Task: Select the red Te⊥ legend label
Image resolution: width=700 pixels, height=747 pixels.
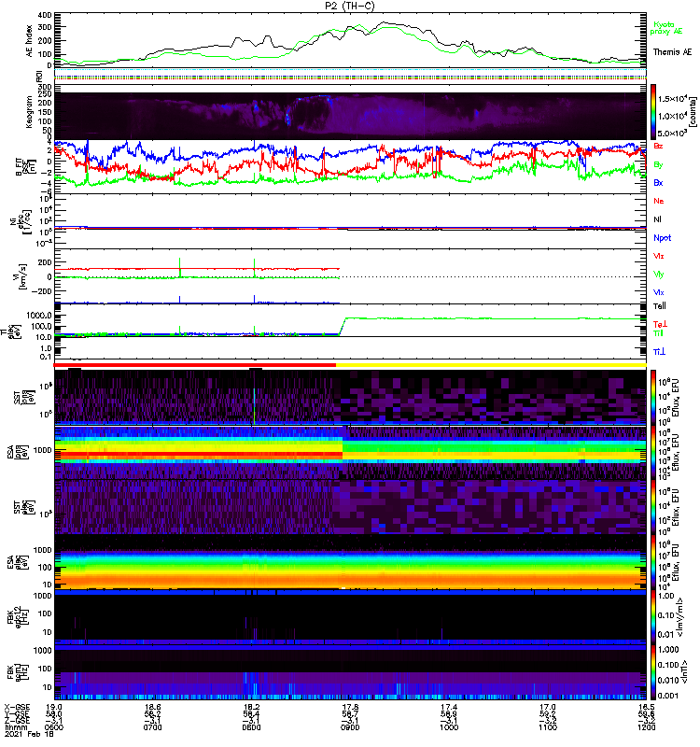Action: [x=660, y=324]
